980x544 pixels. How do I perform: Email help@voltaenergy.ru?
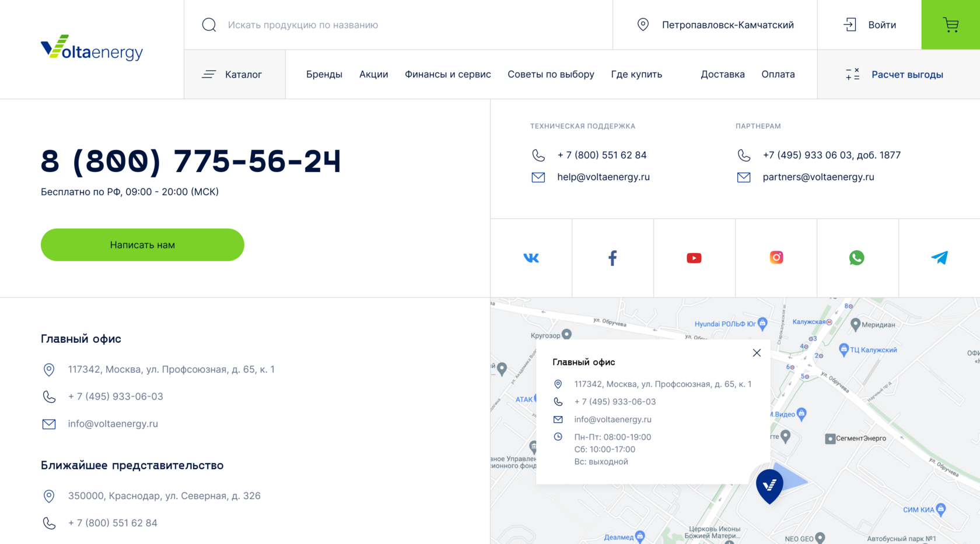click(x=603, y=177)
